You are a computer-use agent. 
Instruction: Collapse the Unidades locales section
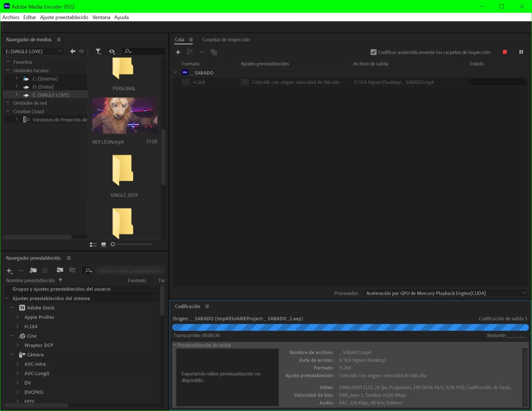(x=8, y=70)
